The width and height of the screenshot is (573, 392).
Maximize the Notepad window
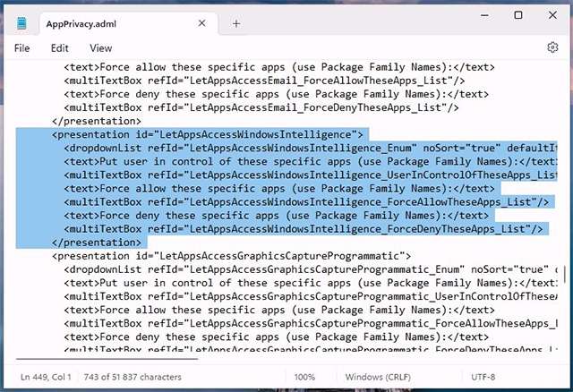pos(518,15)
